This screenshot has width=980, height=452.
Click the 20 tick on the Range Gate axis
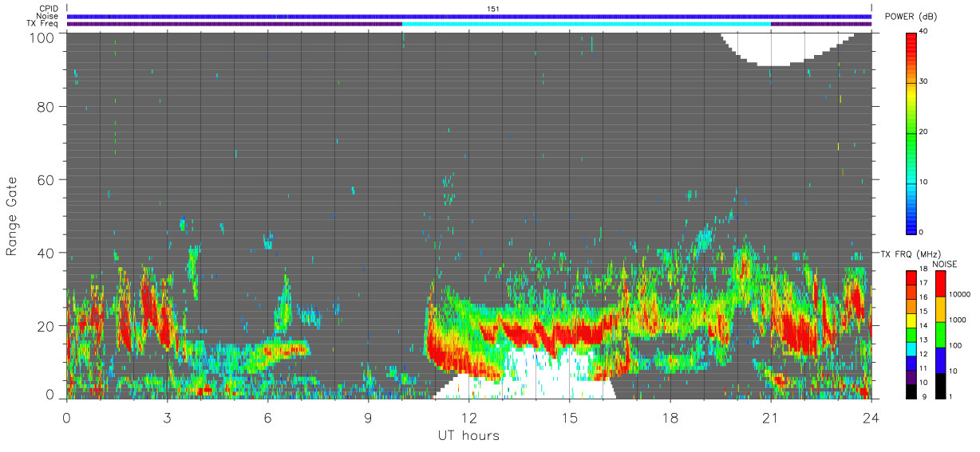45,326
